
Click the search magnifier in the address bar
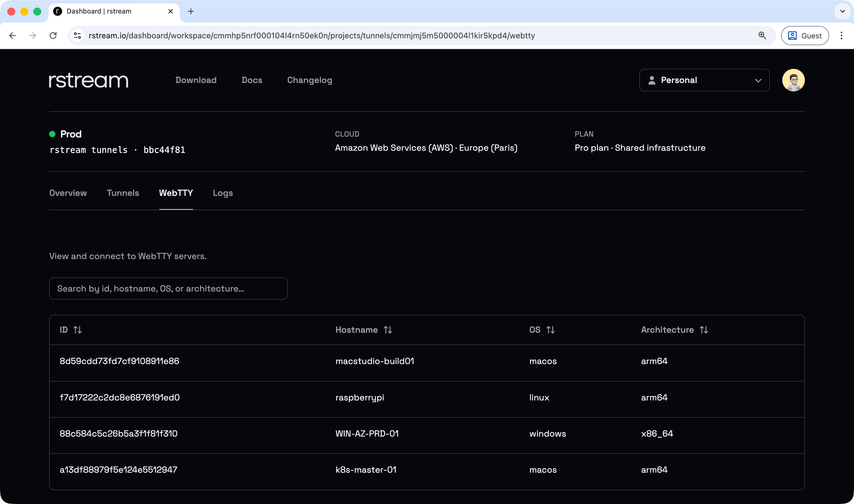762,35
